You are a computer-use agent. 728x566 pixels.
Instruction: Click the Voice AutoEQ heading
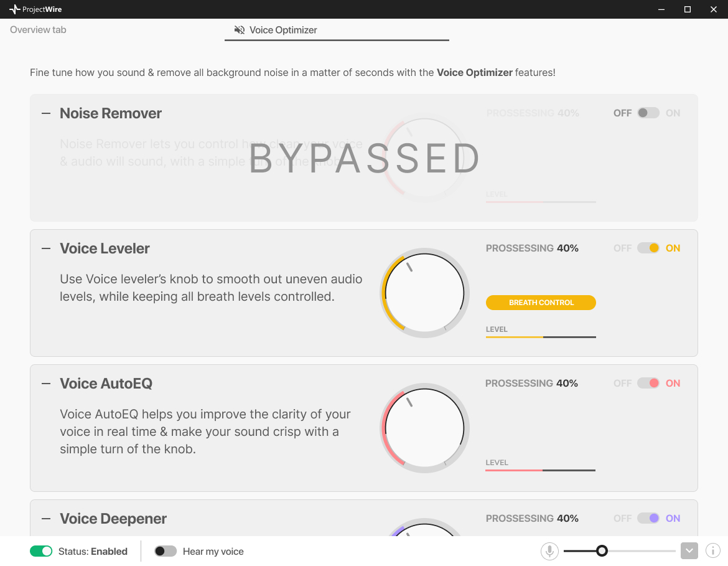[106, 384]
